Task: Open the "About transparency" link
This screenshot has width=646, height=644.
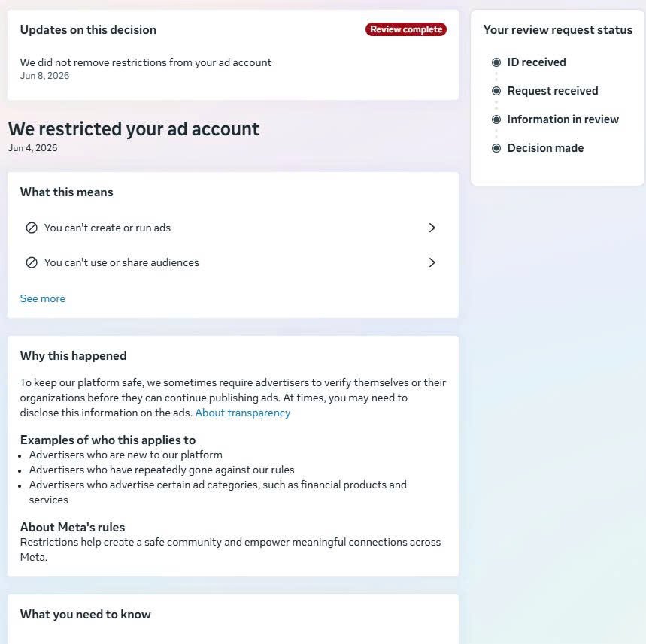Action: pyautogui.click(x=243, y=413)
